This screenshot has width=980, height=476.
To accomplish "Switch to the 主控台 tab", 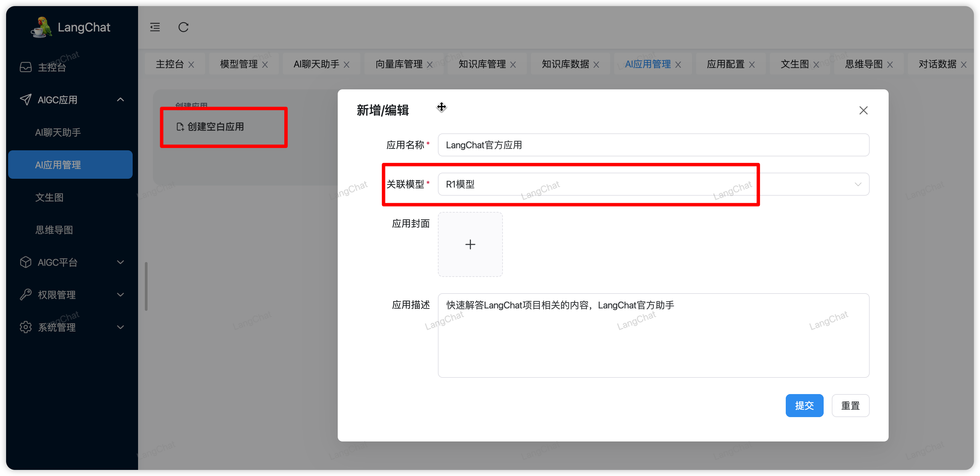I will (170, 64).
